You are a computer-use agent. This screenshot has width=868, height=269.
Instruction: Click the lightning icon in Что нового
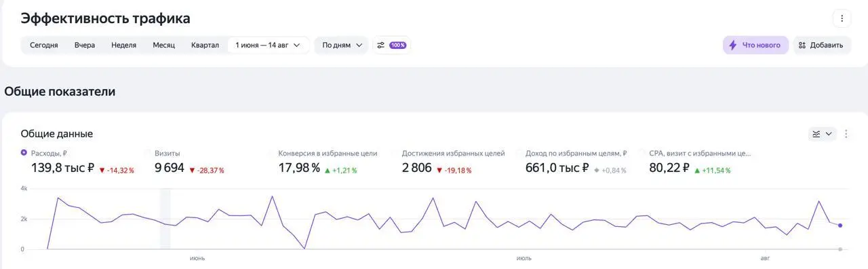click(x=732, y=46)
